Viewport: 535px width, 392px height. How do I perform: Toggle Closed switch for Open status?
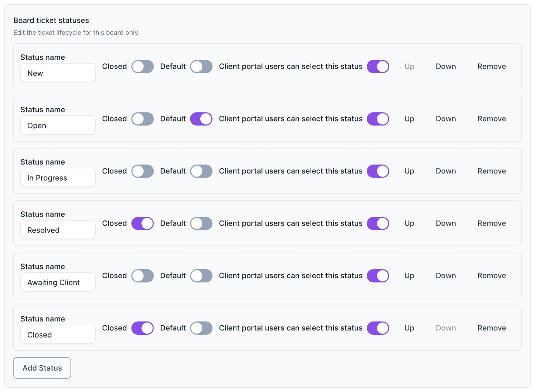pyautogui.click(x=142, y=119)
